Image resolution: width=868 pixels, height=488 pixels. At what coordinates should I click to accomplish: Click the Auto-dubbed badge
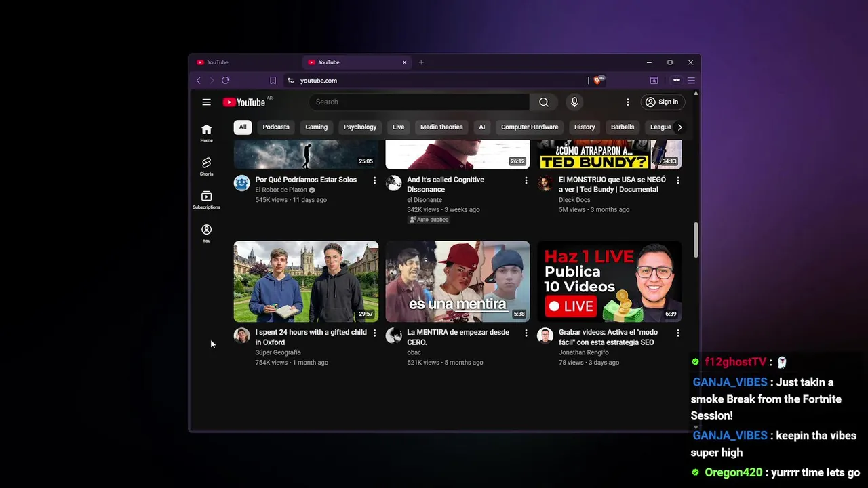[x=429, y=220]
